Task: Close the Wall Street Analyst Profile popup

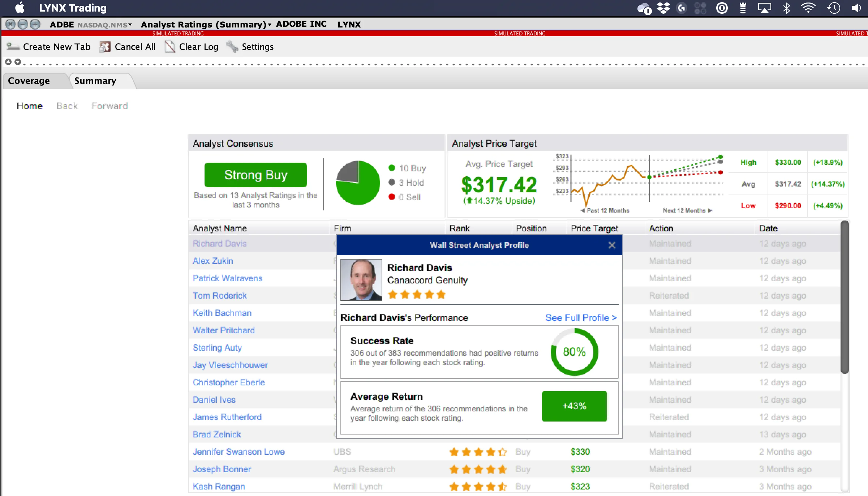Action: 612,245
